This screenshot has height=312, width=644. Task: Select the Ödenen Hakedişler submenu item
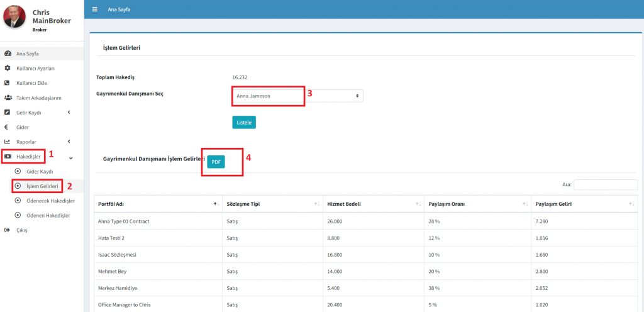click(48, 215)
